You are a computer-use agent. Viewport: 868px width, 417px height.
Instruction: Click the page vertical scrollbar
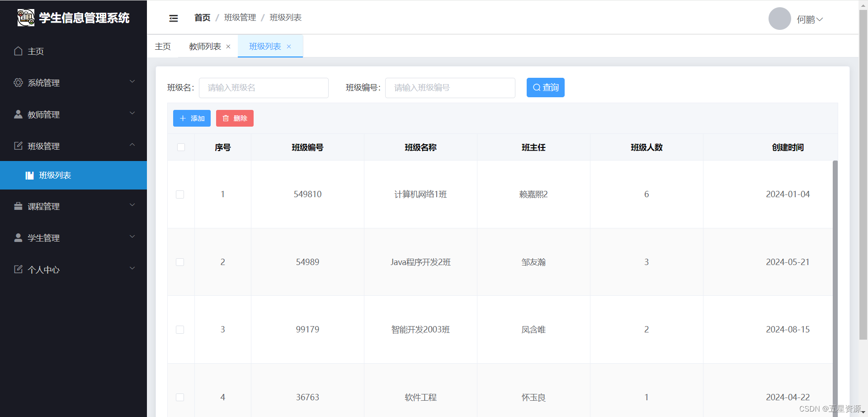click(863, 174)
